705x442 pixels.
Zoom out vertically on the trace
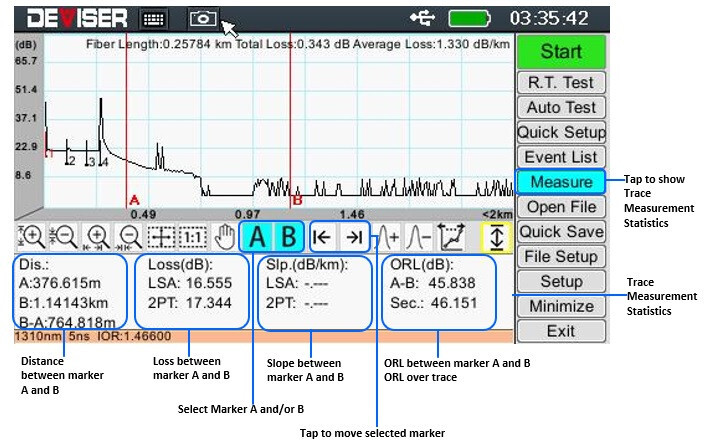tap(64, 237)
